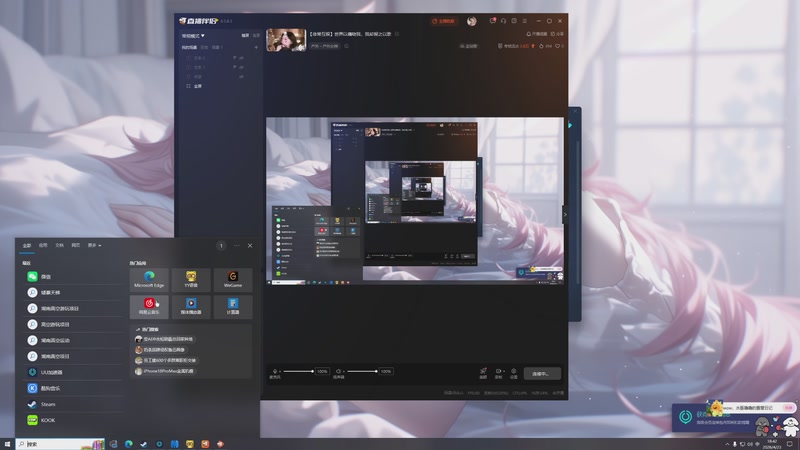Open the user avatar in streaming app header
Image resolution: width=800 pixels, height=450 pixels.
click(x=471, y=21)
